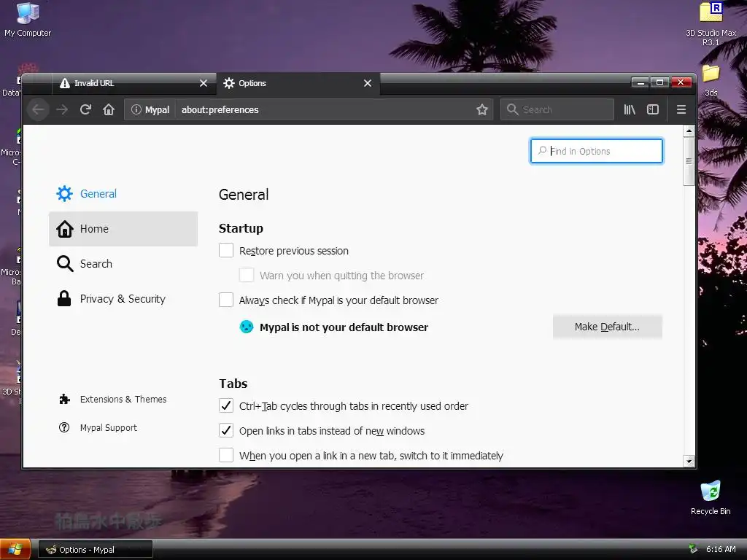
Task: Select Options - Mypal taskbar button
Action: coord(96,550)
